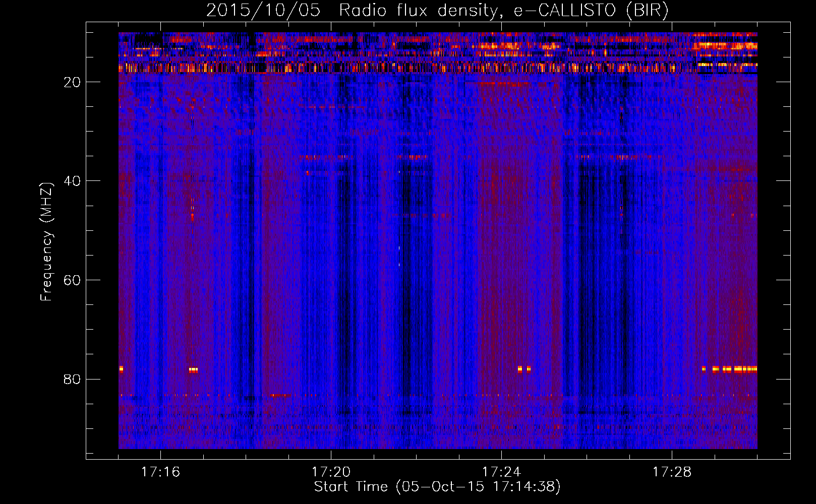Click the 'Frequency (MHZ)' axis label
This screenshot has height=504, width=816.
point(46,242)
